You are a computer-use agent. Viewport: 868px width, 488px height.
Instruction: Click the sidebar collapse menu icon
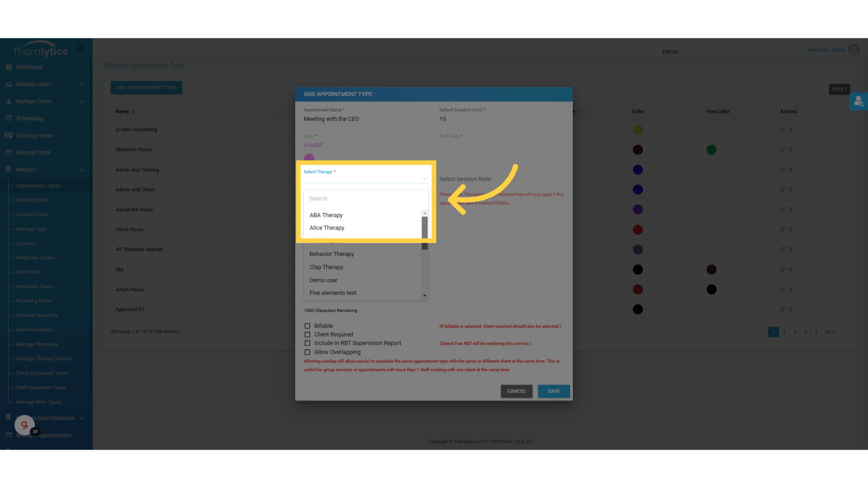point(80,48)
